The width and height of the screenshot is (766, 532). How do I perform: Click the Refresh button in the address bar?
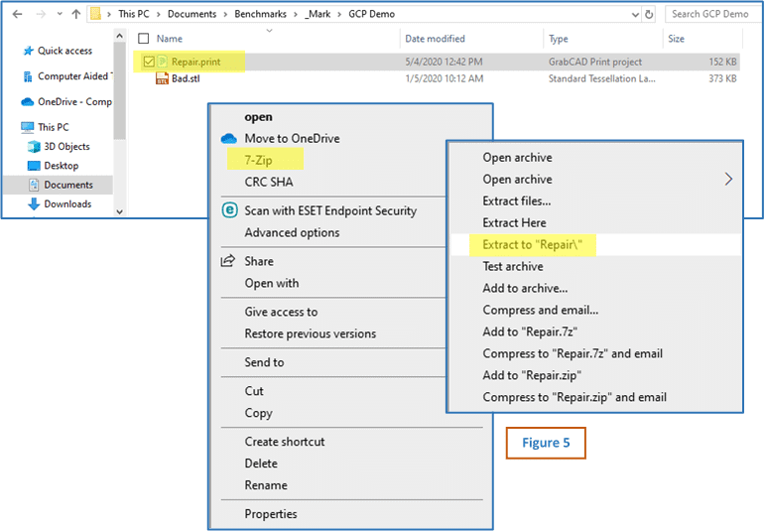click(649, 15)
